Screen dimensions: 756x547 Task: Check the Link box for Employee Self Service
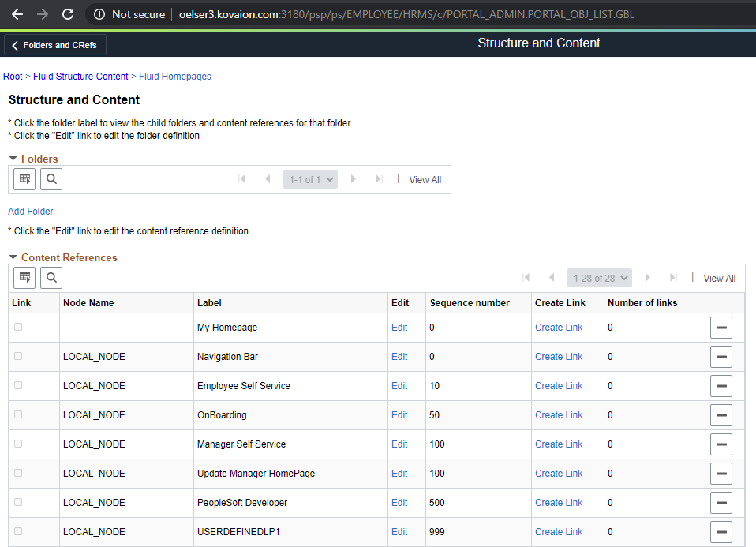[18, 385]
